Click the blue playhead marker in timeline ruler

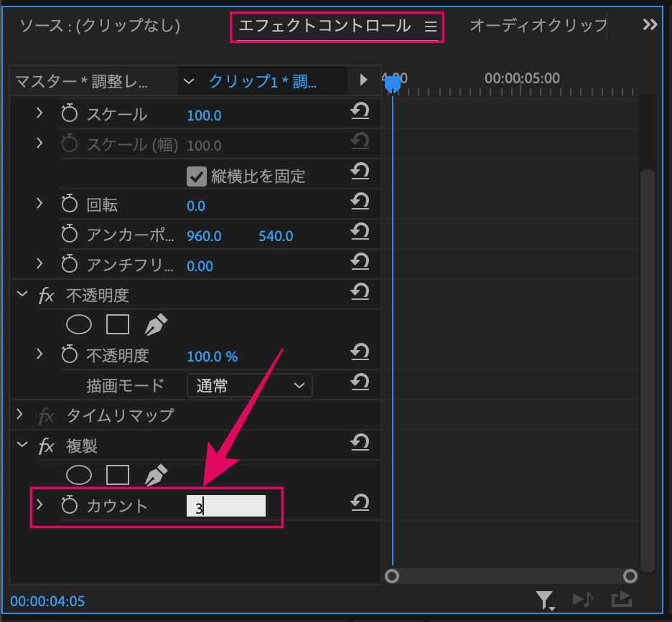click(393, 83)
